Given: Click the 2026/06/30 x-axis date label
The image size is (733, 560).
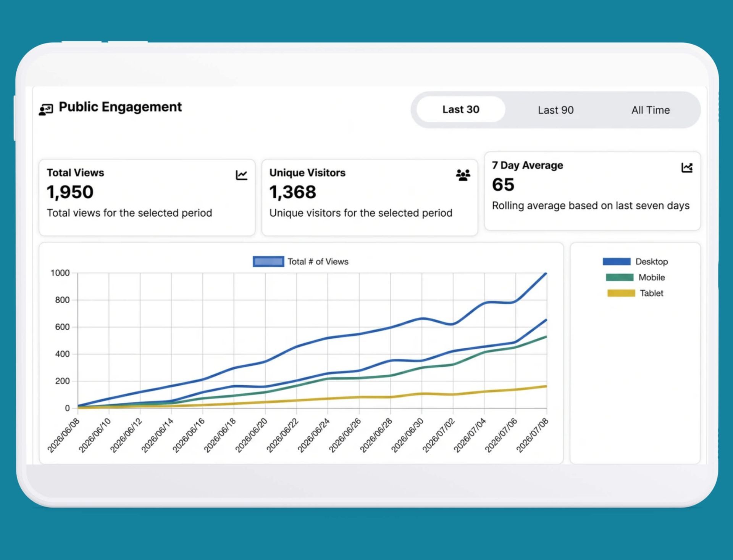Looking at the screenshot, I should pyautogui.click(x=408, y=435).
